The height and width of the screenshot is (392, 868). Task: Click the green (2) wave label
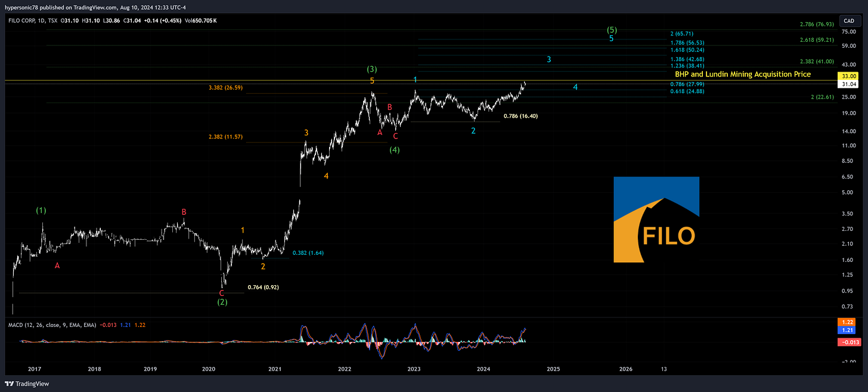tap(222, 303)
